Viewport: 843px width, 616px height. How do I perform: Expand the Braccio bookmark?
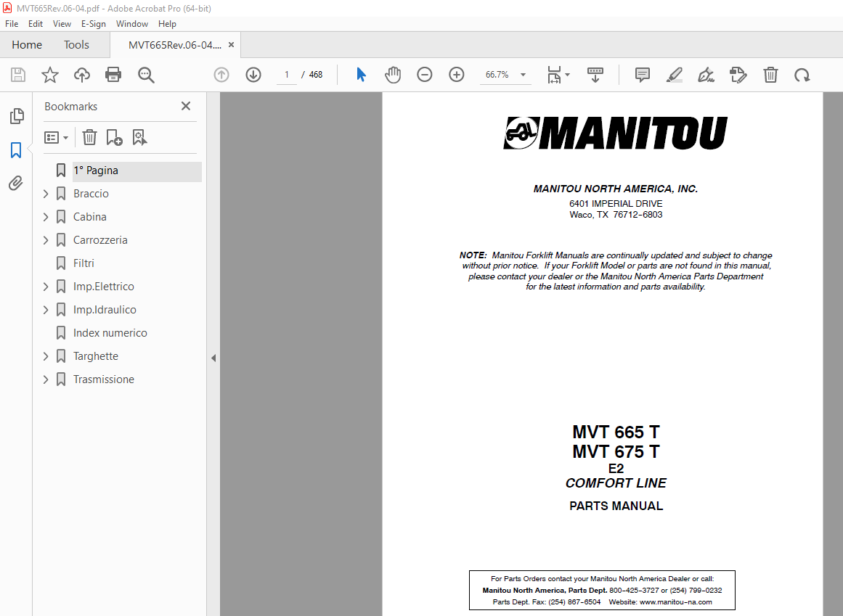point(46,194)
